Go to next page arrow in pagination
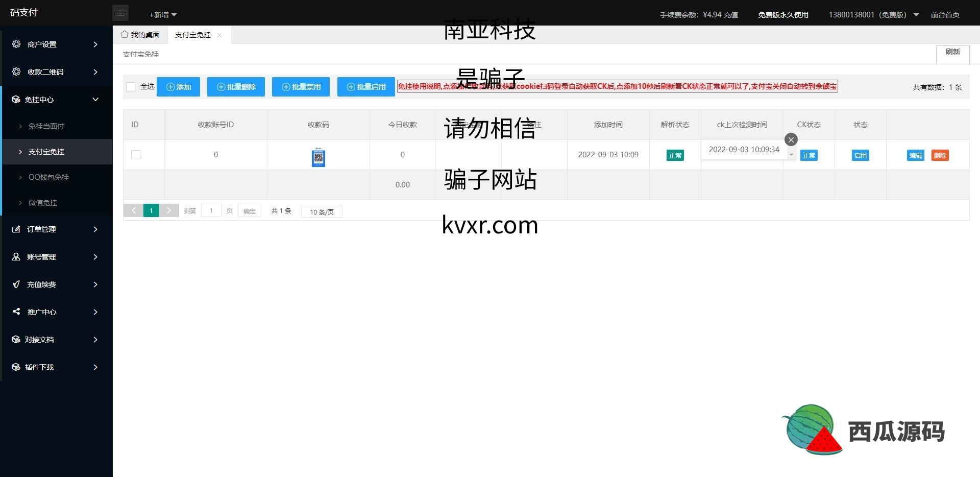The height and width of the screenshot is (477, 980). [169, 210]
